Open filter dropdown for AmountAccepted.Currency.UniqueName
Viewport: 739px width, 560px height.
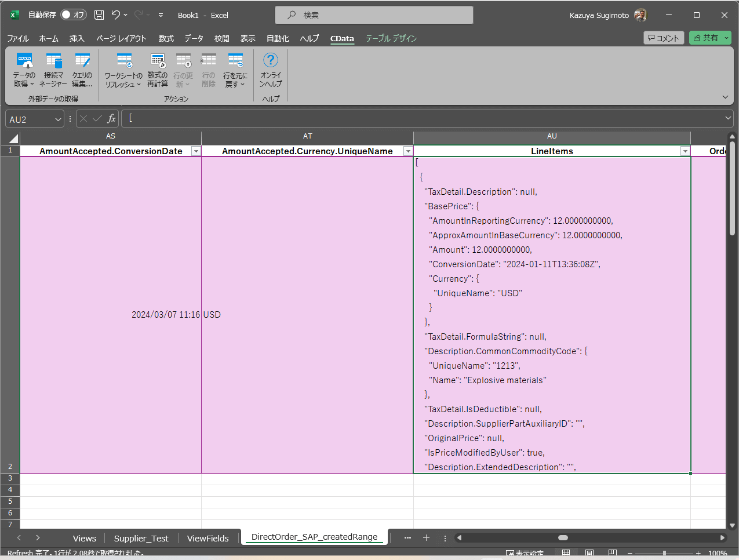(408, 151)
